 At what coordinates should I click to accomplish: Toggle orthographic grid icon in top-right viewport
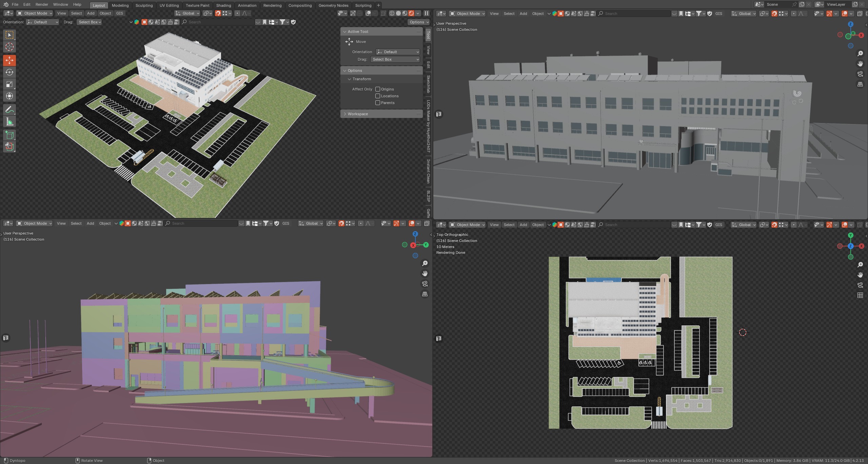[860, 84]
